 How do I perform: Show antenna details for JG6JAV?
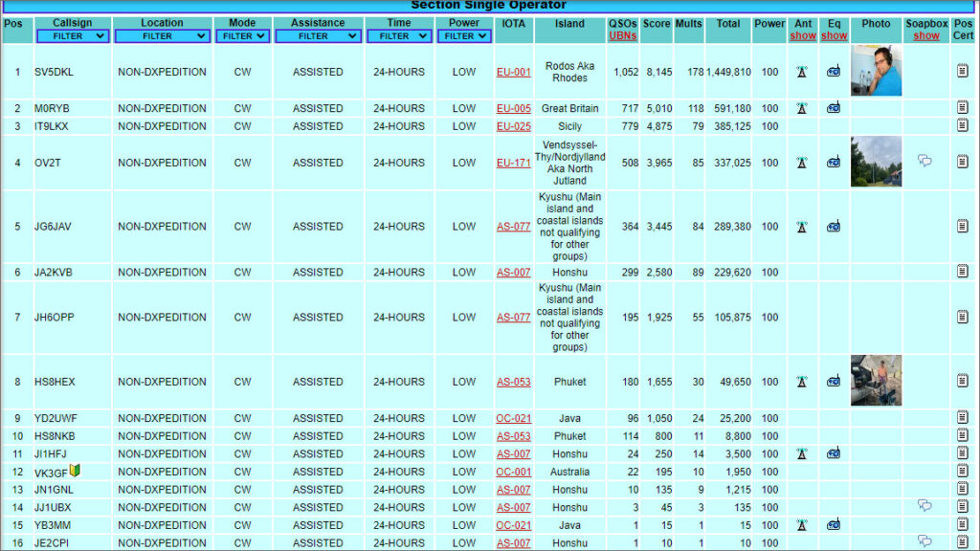pyautogui.click(x=802, y=227)
